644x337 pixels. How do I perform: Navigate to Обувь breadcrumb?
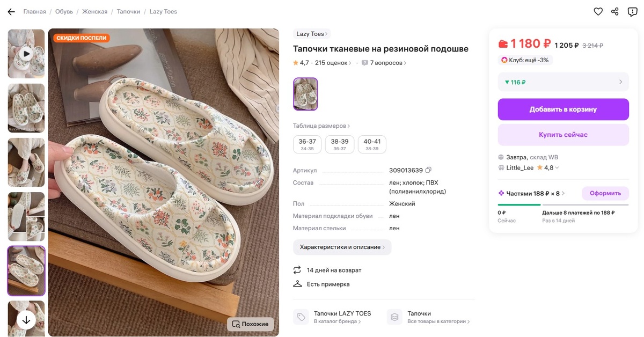63,12
